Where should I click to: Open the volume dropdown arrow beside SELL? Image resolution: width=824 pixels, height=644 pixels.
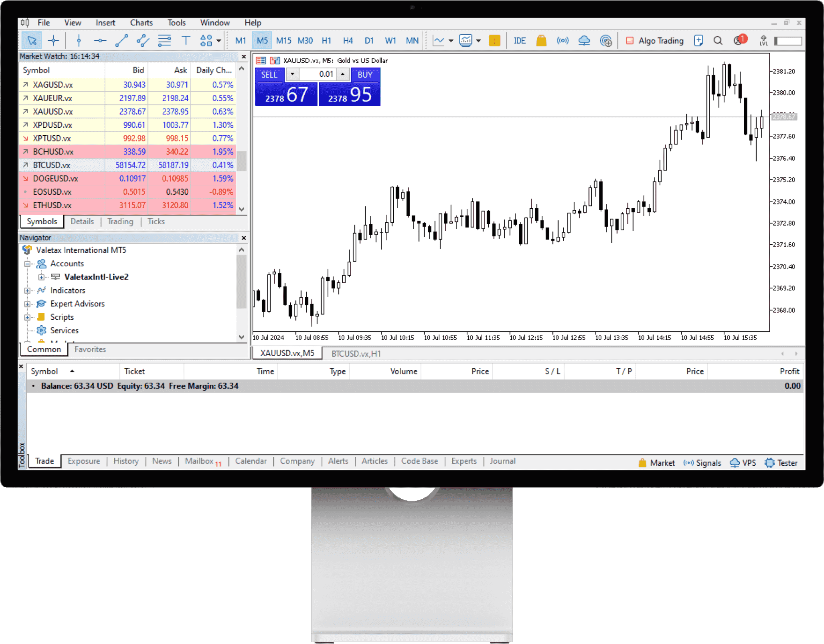click(292, 74)
